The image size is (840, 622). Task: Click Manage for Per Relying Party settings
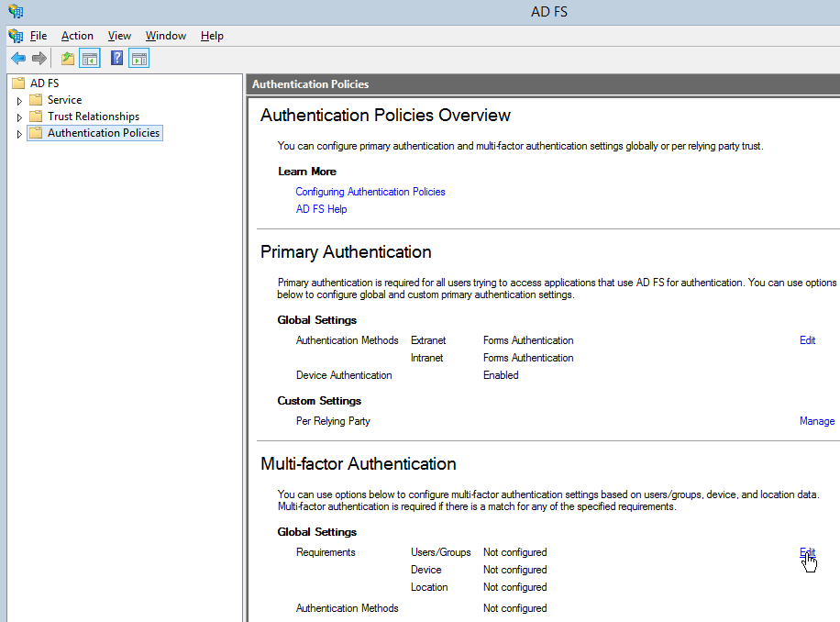pyautogui.click(x=816, y=421)
